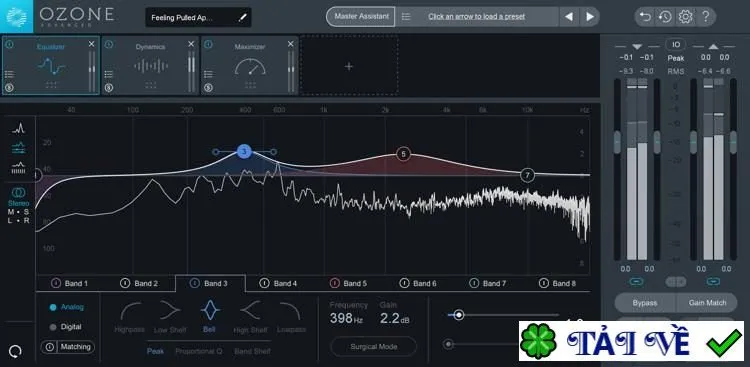Open the Equalizer module preset list icon
Screen dimensions: 750x367
(x=9, y=74)
